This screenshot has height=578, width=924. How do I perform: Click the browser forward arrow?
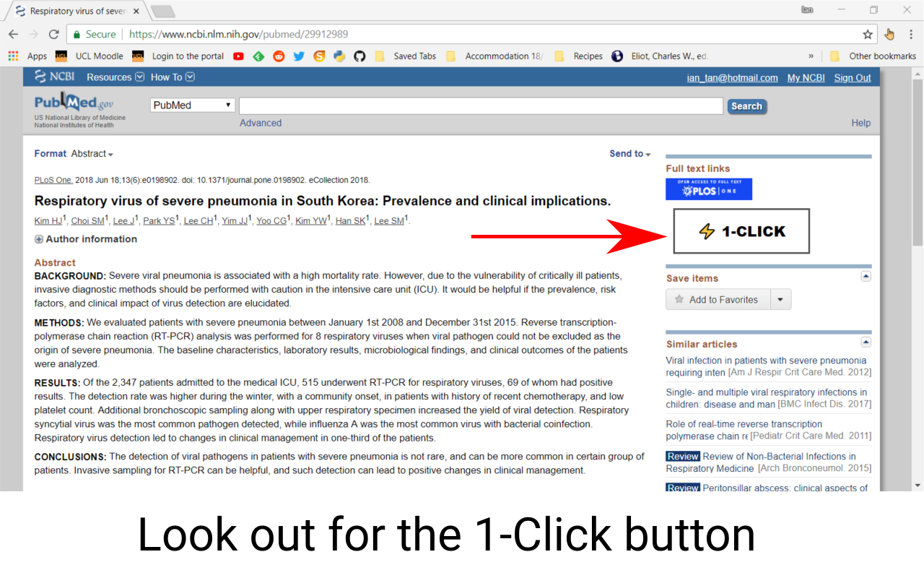(x=33, y=34)
